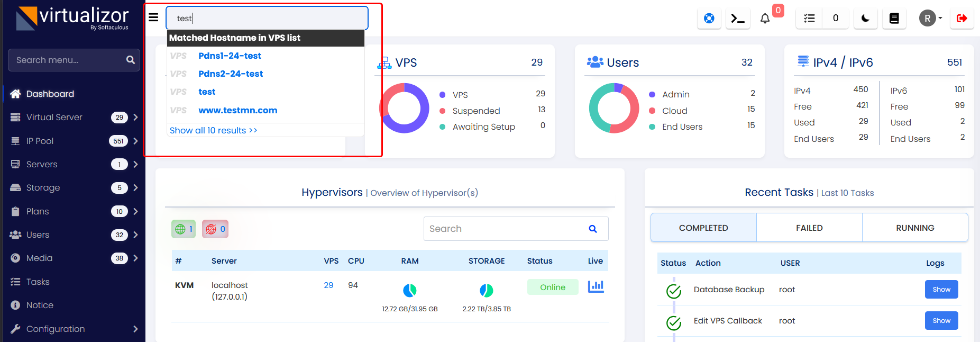Screen dimensions: 980x342
Task: Toggle dark mode moon icon
Action: click(865, 19)
